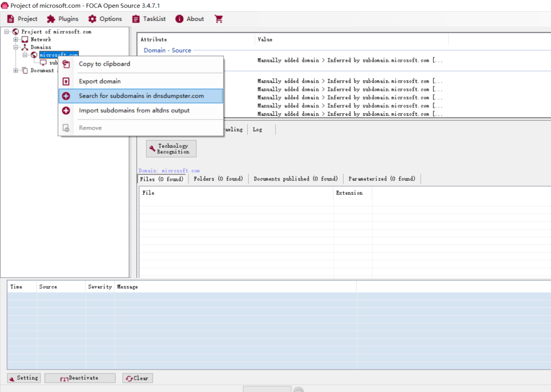Screen dimensions: 551x392
Task: Click the About info icon
Action: point(179,19)
